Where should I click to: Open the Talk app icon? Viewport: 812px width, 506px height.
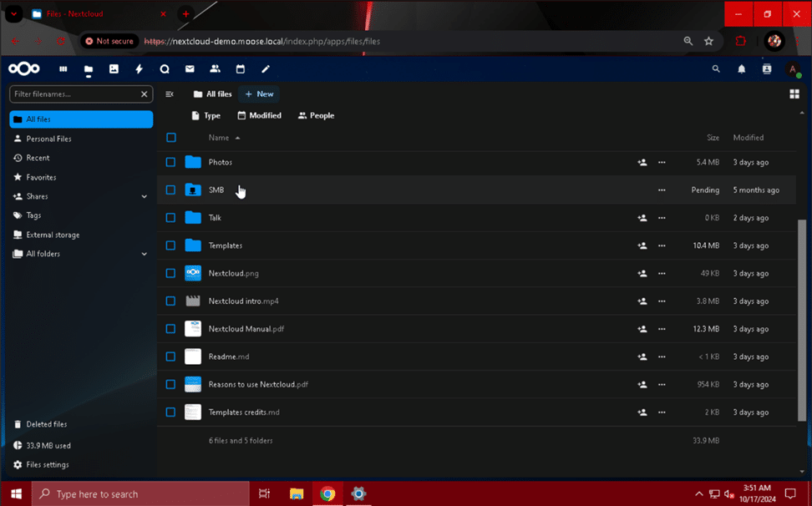pyautogui.click(x=165, y=68)
